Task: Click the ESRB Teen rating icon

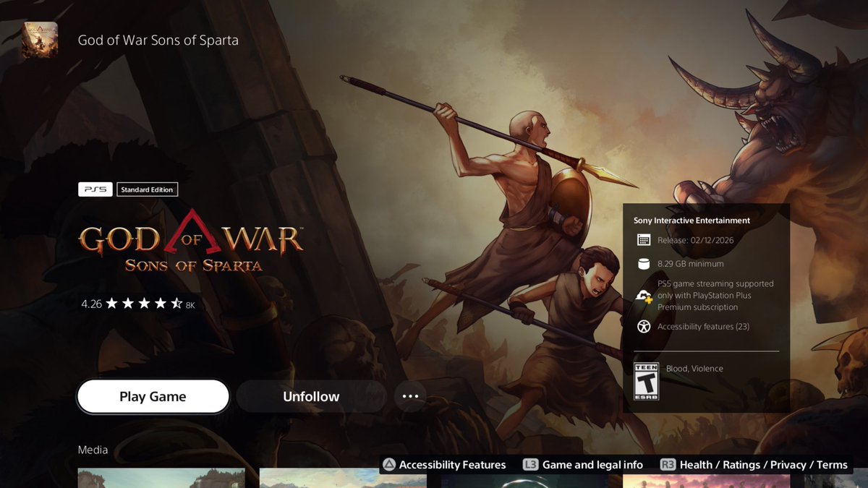Action: 646,381
